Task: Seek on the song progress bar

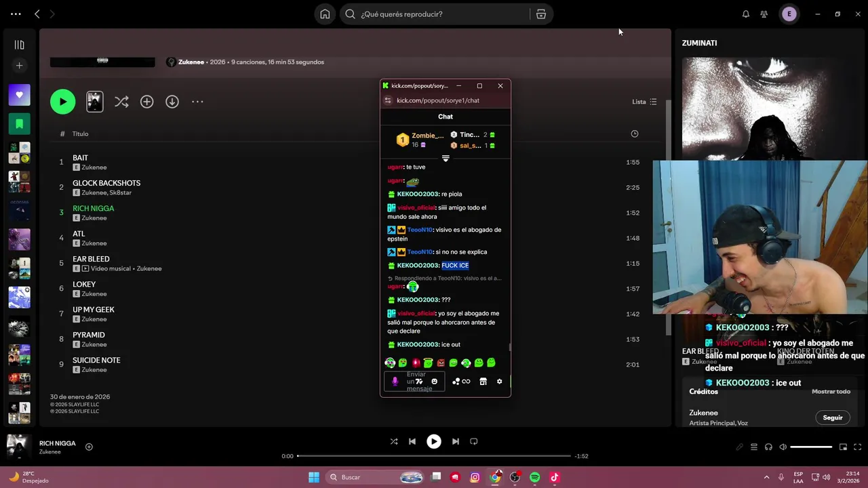Action: 434,456
